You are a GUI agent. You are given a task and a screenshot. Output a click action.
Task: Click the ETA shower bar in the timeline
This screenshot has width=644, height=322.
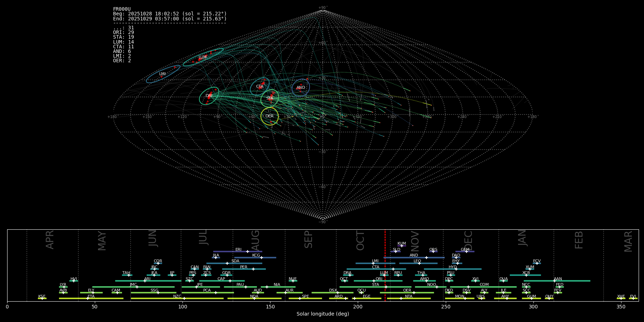(91, 298)
